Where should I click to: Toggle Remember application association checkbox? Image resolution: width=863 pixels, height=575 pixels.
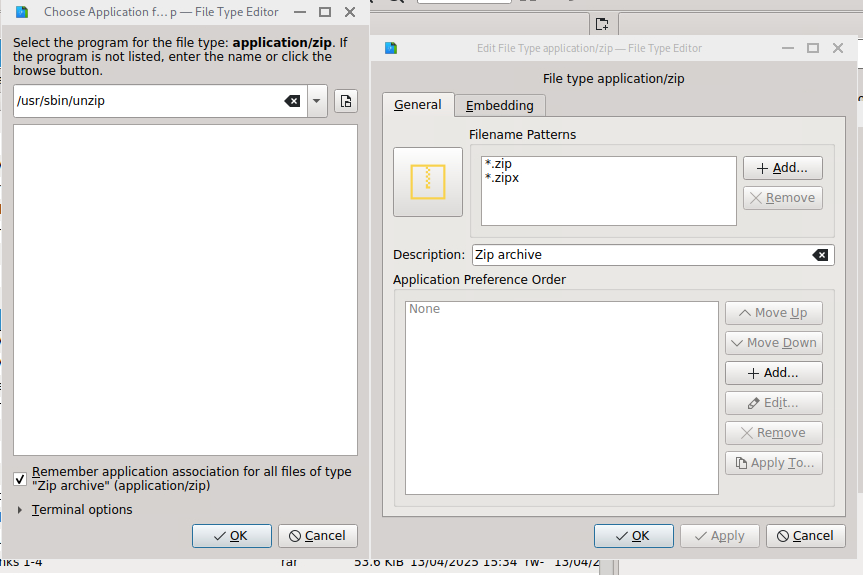point(20,479)
